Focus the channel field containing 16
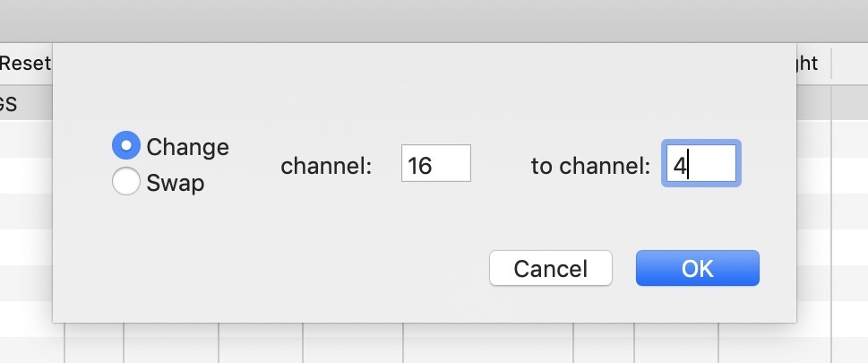The image size is (868, 363). click(435, 164)
